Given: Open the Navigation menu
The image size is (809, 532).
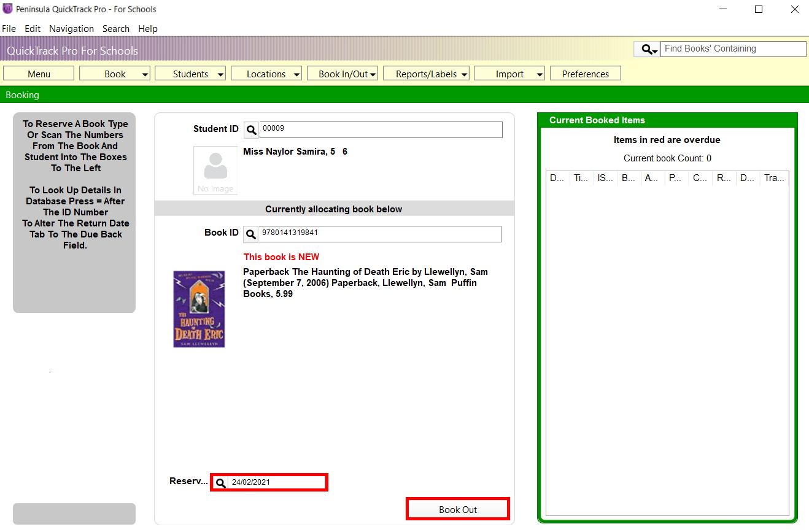Looking at the screenshot, I should 71,29.
